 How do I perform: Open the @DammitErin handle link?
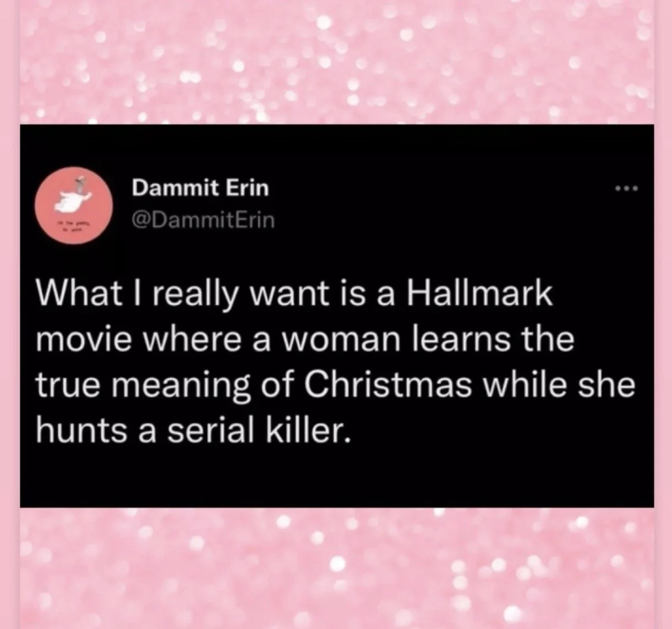tap(203, 220)
